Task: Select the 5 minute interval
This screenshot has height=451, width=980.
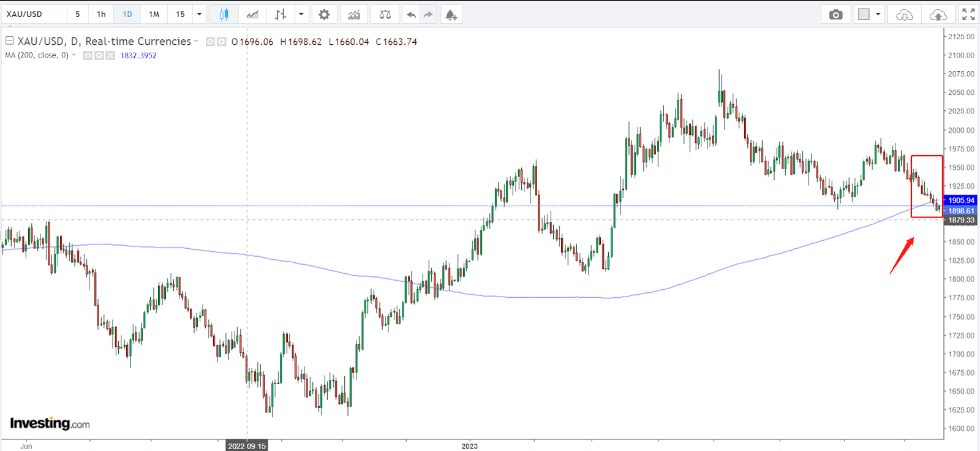Action: (78, 14)
